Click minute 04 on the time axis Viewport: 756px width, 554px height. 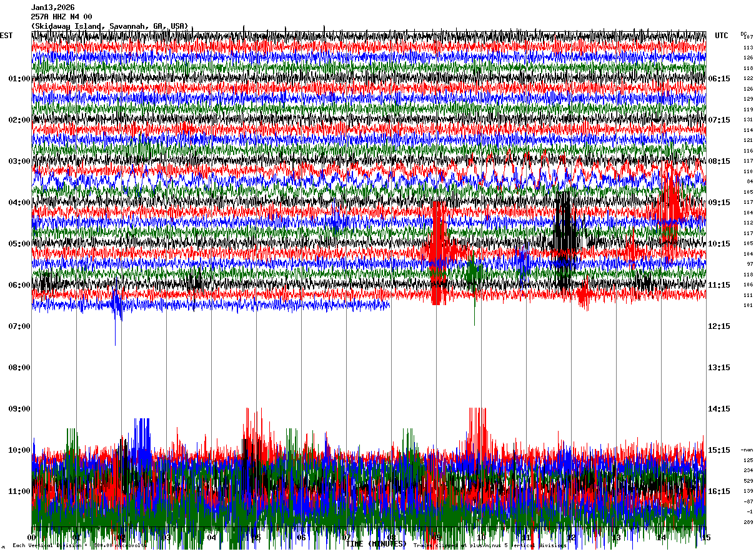coord(211,538)
